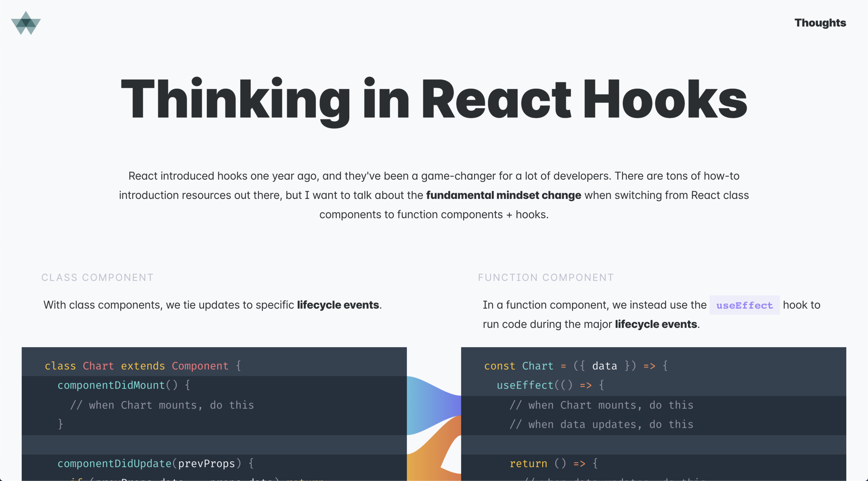
Task: Click the triangle logo icon
Action: click(26, 23)
